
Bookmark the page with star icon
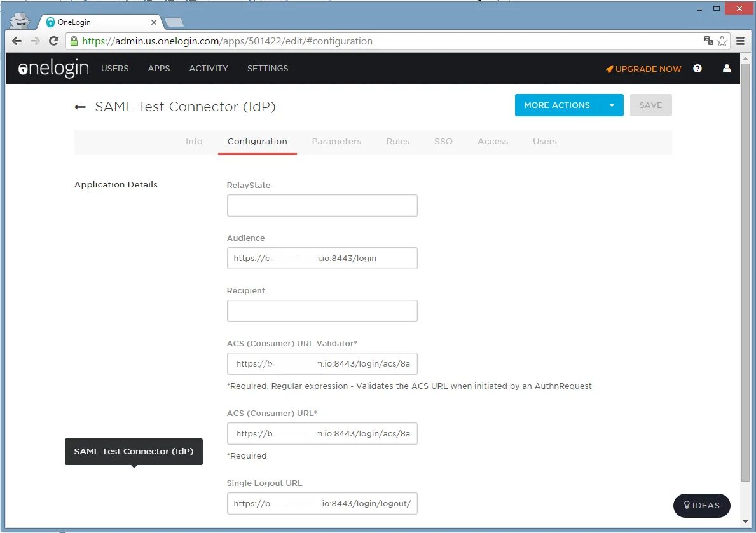pos(722,41)
